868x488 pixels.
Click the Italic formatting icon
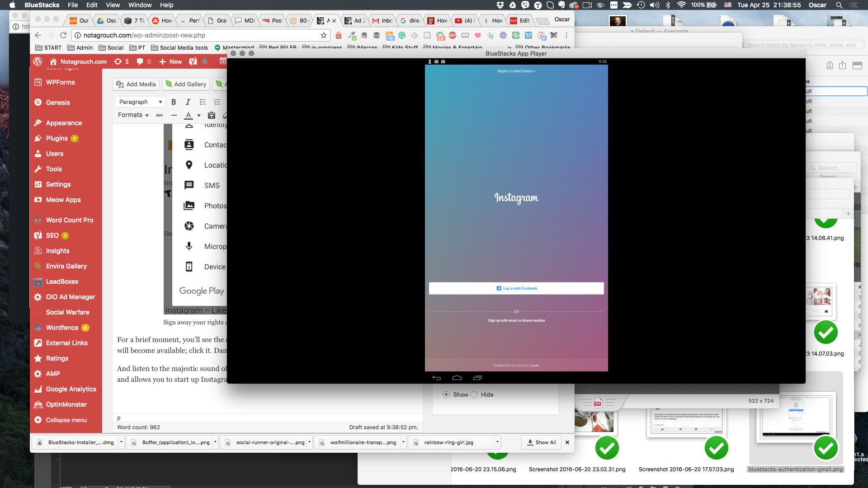click(x=188, y=102)
